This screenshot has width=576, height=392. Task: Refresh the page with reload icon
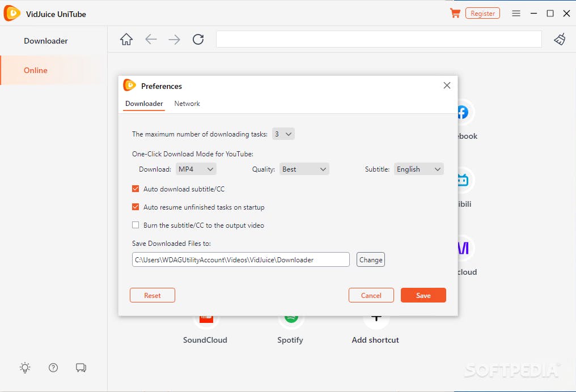(x=198, y=39)
